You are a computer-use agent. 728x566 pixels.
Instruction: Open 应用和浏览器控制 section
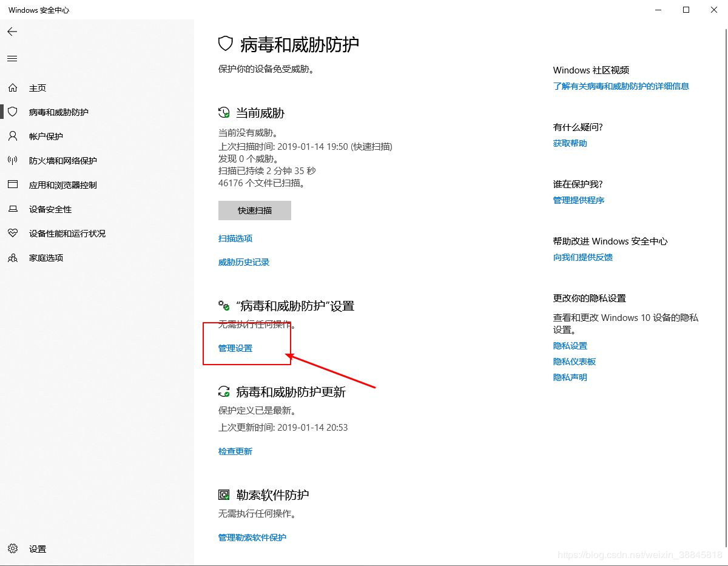point(63,185)
